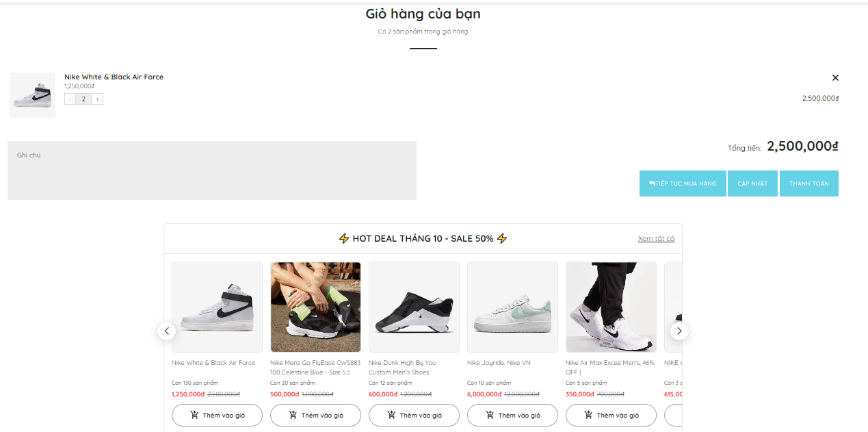Remove Nike Air Force item from cart

(834, 78)
